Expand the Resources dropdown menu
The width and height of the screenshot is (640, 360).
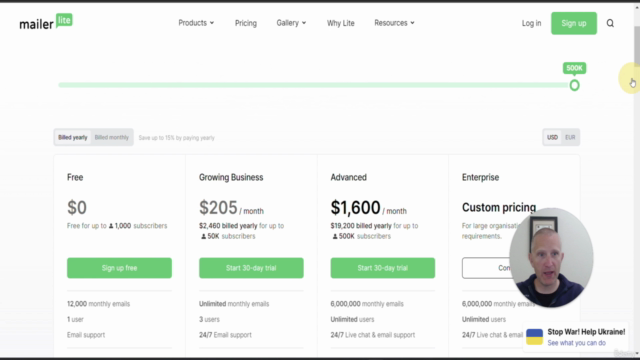(x=394, y=23)
